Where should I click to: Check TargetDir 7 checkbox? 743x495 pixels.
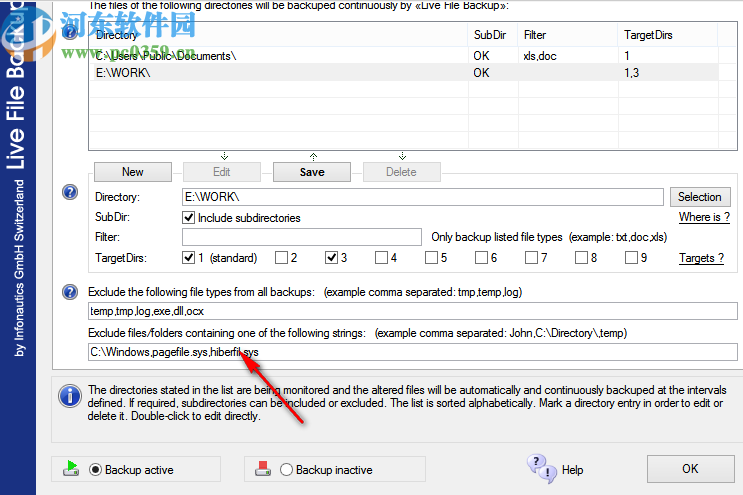(x=532, y=257)
